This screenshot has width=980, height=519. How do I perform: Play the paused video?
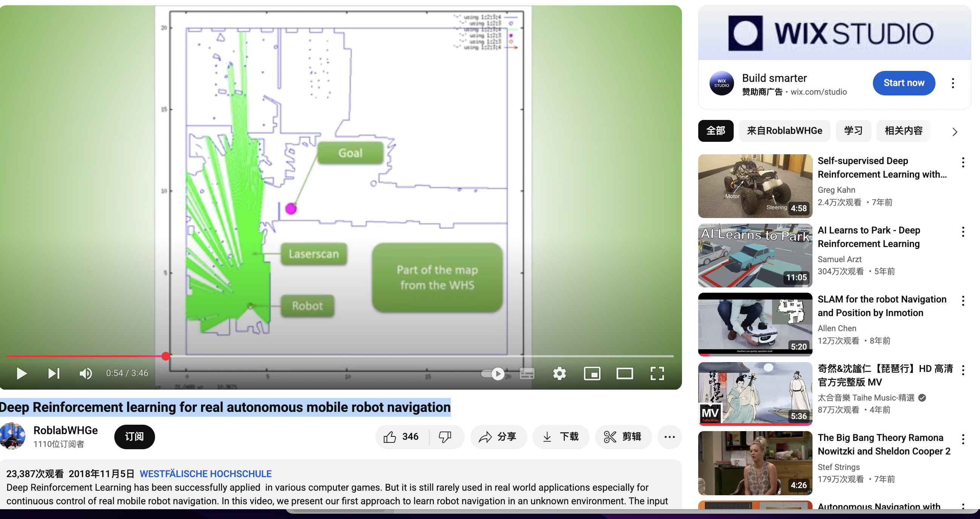(22, 373)
